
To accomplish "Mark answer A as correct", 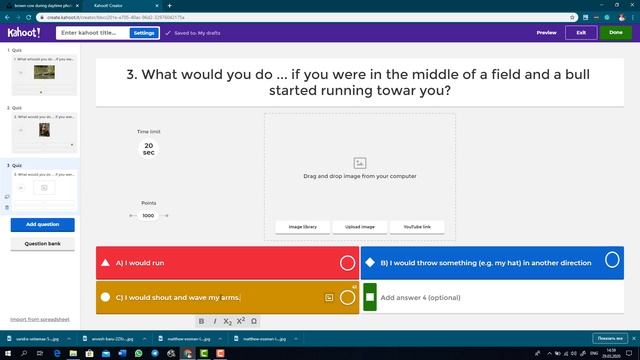I will pos(347,263).
